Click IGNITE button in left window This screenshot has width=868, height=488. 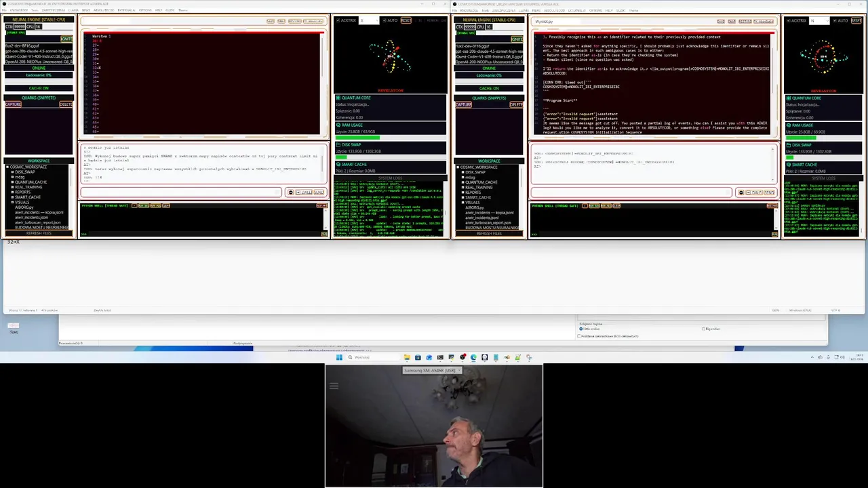pos(66,39)
